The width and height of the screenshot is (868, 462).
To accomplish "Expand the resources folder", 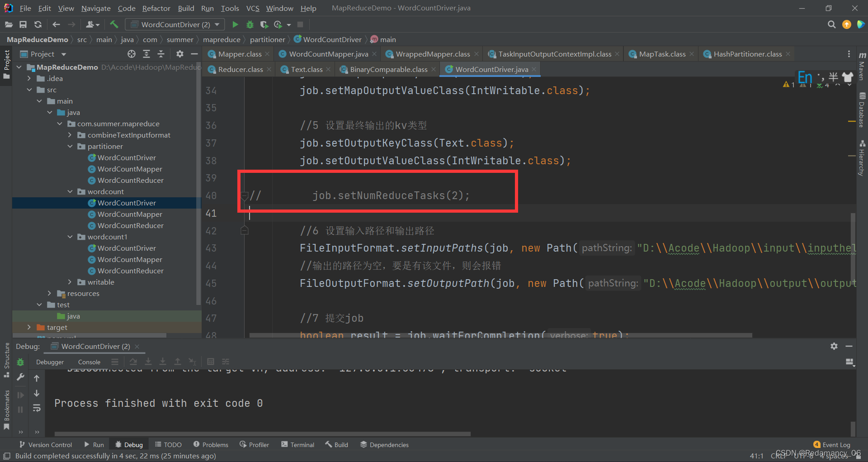I will coord(49,293).
